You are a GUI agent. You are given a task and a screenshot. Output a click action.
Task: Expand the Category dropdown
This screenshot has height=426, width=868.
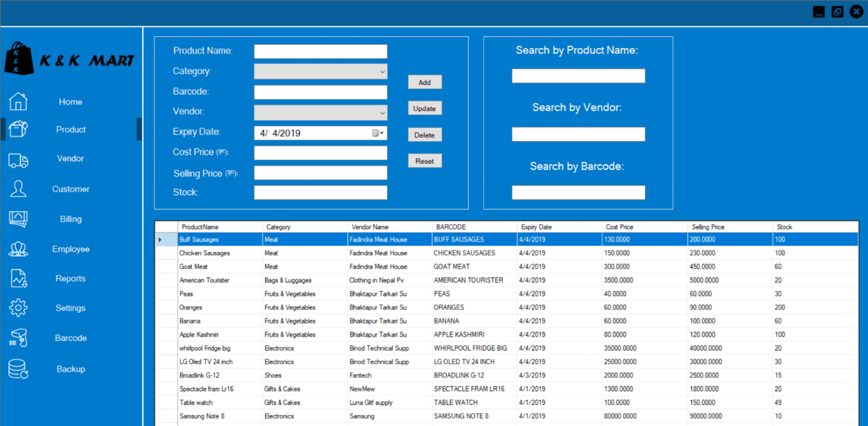[x=382, y=72]
